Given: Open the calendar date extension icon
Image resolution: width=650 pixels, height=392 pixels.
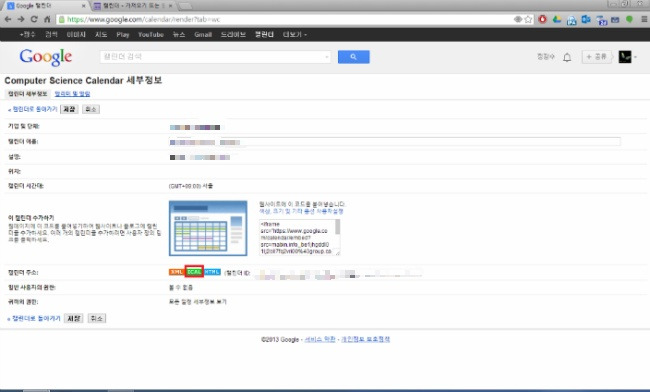Looking at the screenshot, I should [x=601, y=20].
